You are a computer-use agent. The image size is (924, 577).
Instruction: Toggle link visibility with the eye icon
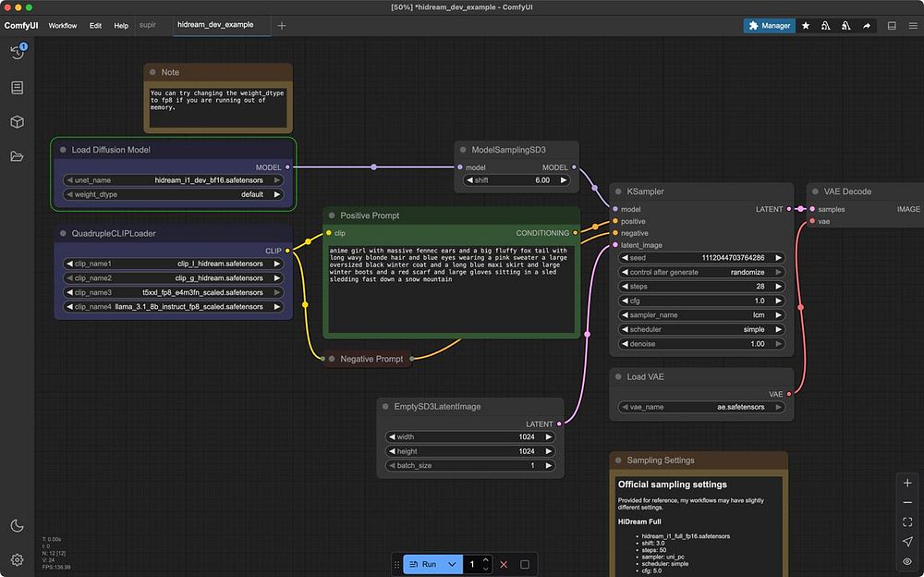pyautogui.click(x=907, y=560)
